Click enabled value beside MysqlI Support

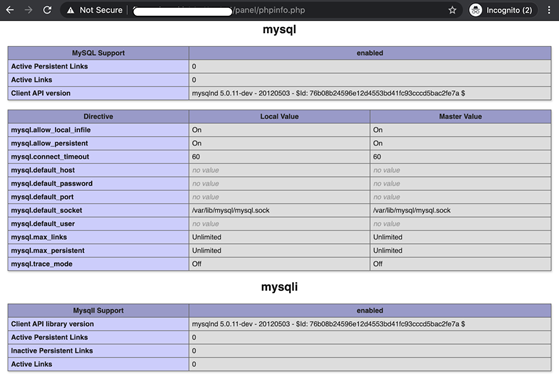pyautogui.click(x=370, y=311)
